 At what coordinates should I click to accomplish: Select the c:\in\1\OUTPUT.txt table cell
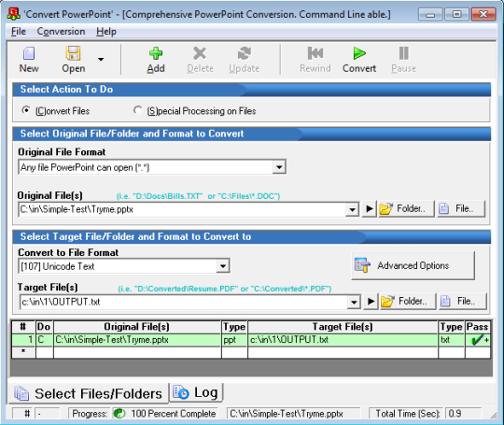pyautogui.click(x=343, y=340)
